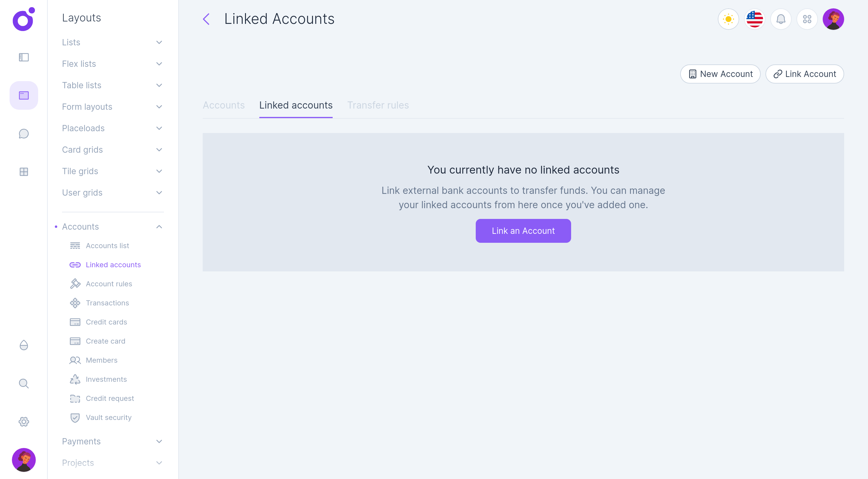Select Linked accounts in the sidebar
This screenshot has height=479, width=868.
(x=113, y=265)
